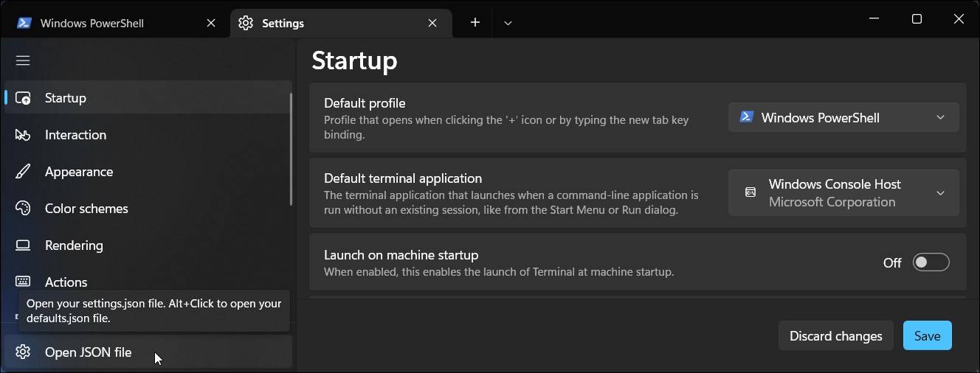Toggle Launch on machine startup switch
Image resolution: width=980 pixels, height=373 pixels.
931,262
